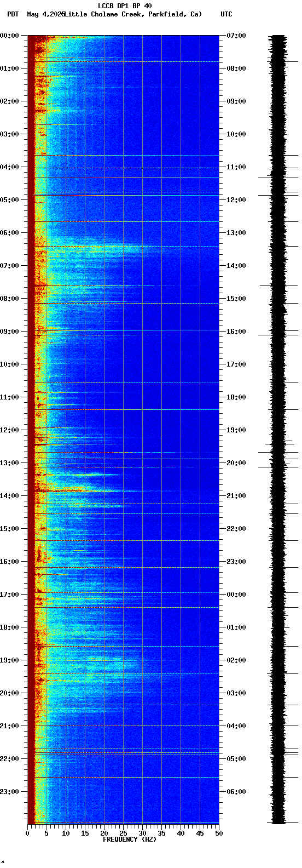Click the UTC time label '19:00'

click(x=236, y=430)
